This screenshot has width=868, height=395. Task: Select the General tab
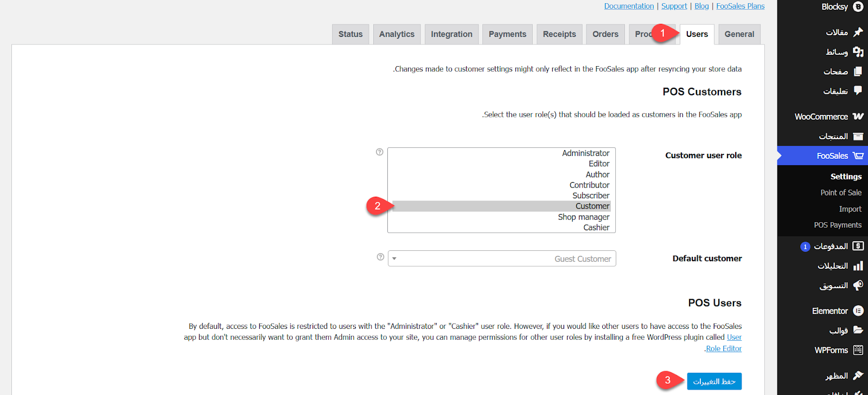coord(739,34)
